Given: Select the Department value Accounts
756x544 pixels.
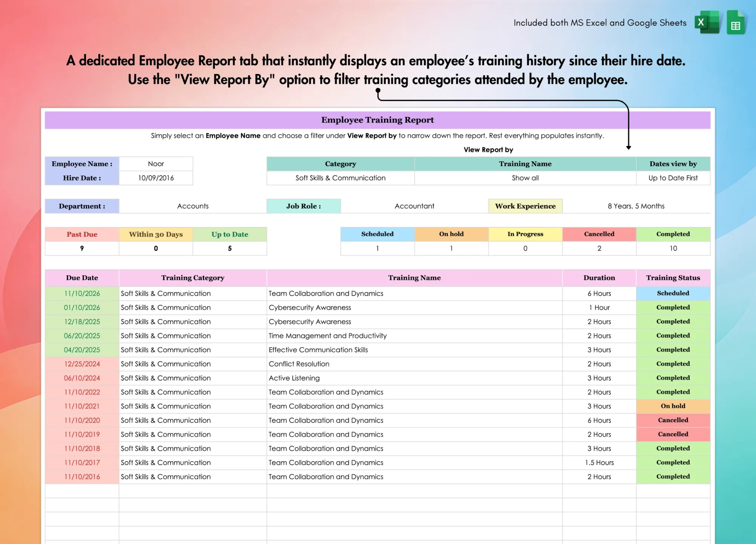Looking at the screenshot, I should 193,206.
